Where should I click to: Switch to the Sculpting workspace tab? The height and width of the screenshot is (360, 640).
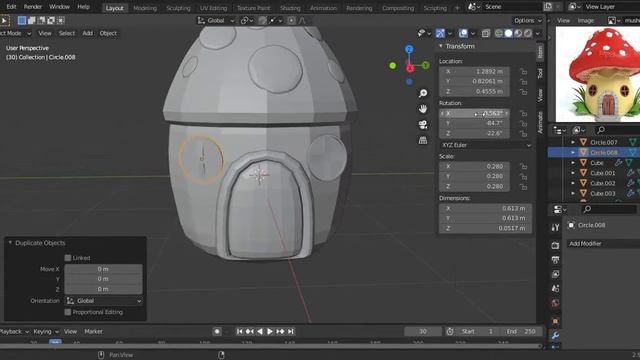178,8
